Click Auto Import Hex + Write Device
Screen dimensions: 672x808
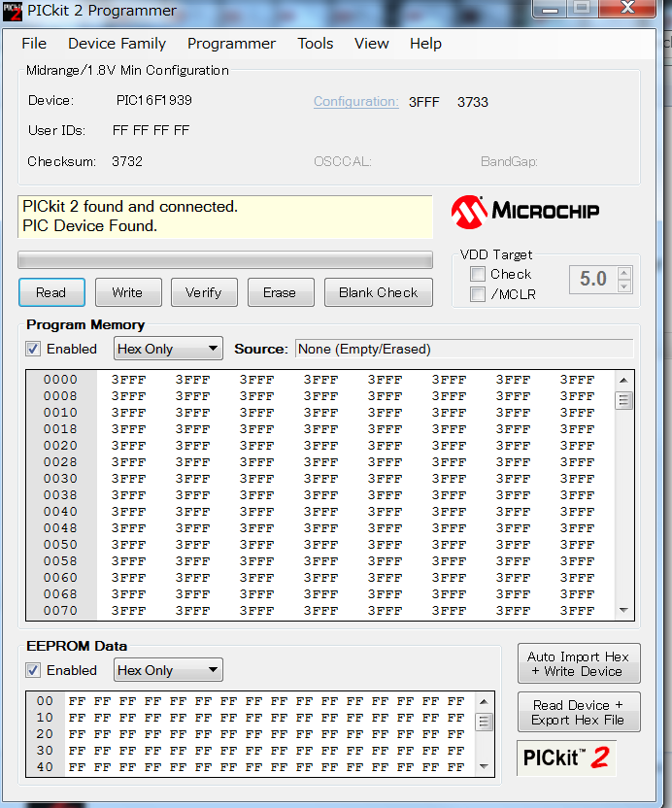[x=579, y=663]
